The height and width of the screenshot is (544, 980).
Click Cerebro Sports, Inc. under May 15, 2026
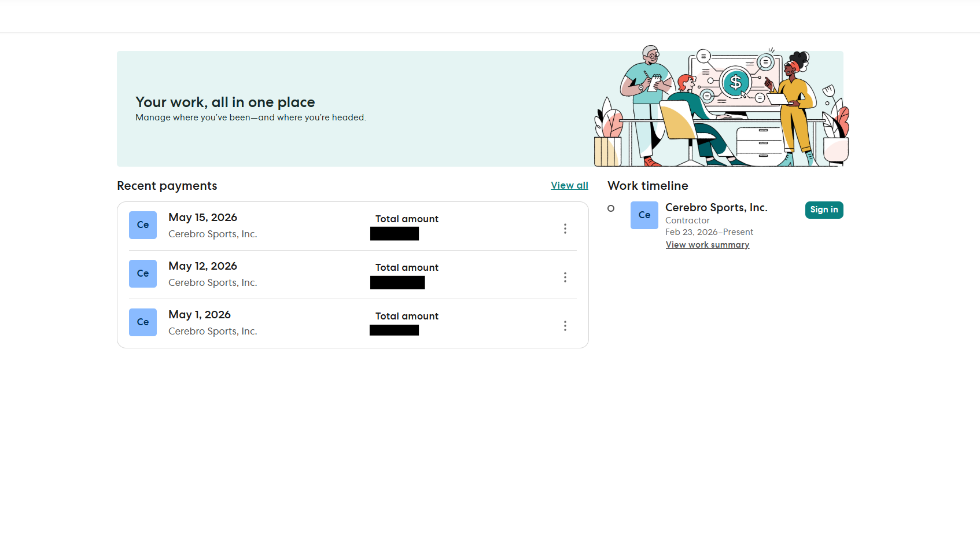pyautogui.click(x=213, y=234)
